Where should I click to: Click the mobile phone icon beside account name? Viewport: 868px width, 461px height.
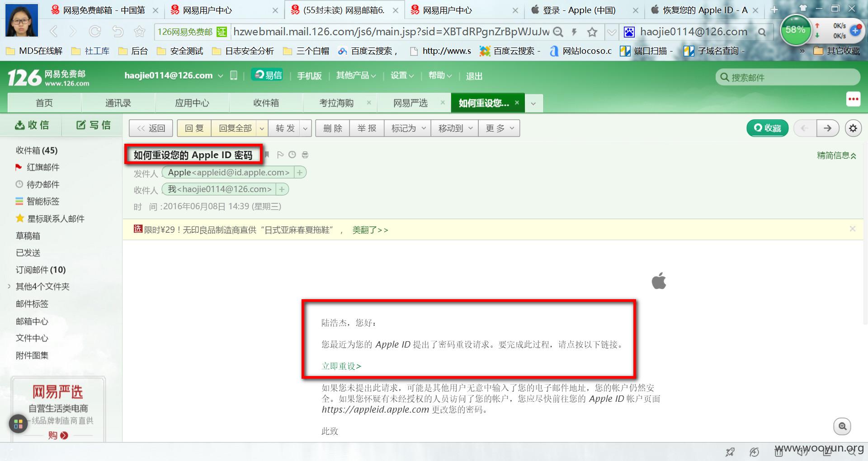(234, 75)
